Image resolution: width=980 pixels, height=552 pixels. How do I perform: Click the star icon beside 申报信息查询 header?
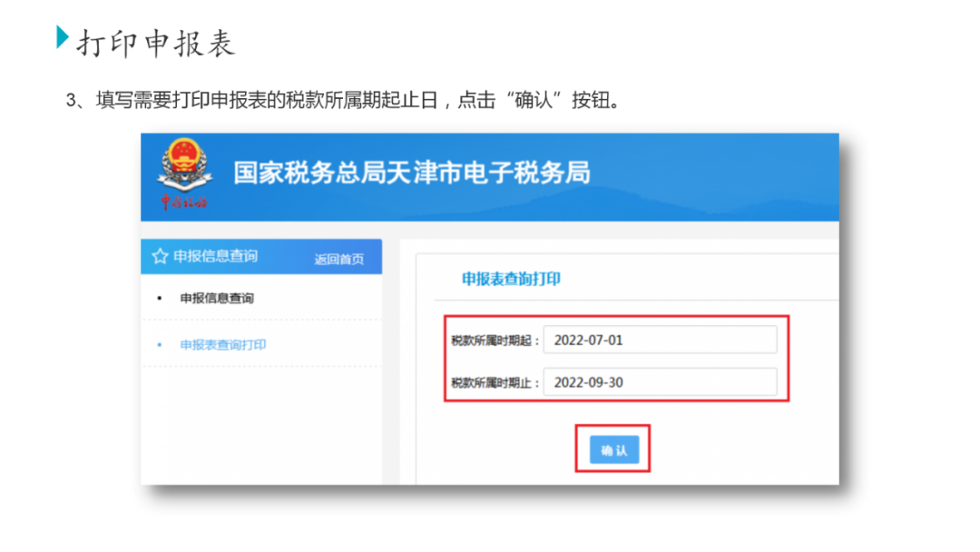(160, 256)
